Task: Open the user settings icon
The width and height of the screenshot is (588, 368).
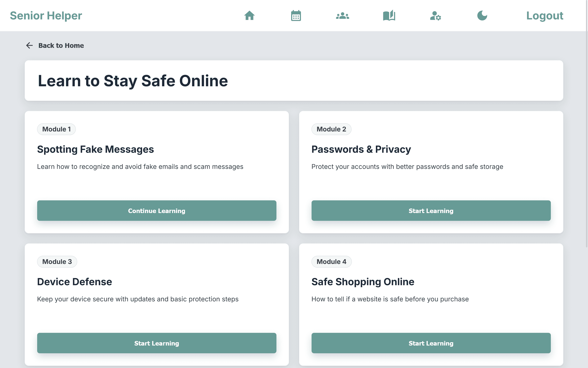Action: click(436, 16)
